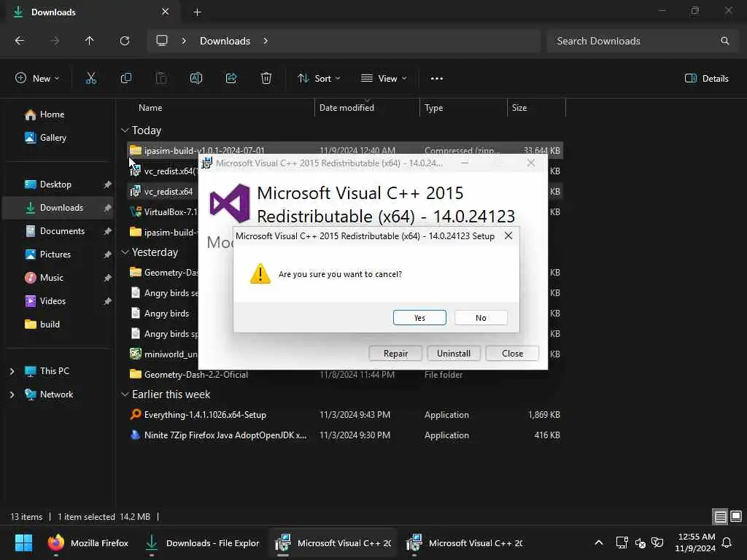
Task: Open Home in the navigation pane
Action: 52,114
